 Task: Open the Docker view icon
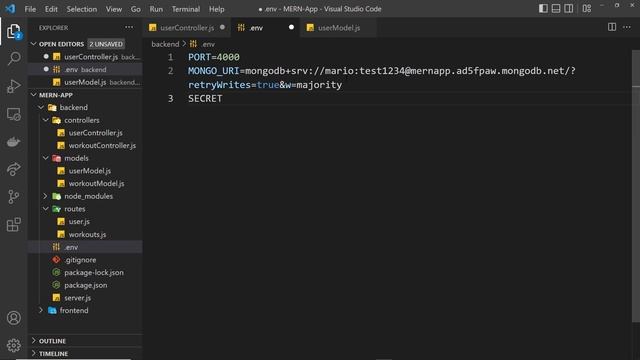(x=13, y=142)
